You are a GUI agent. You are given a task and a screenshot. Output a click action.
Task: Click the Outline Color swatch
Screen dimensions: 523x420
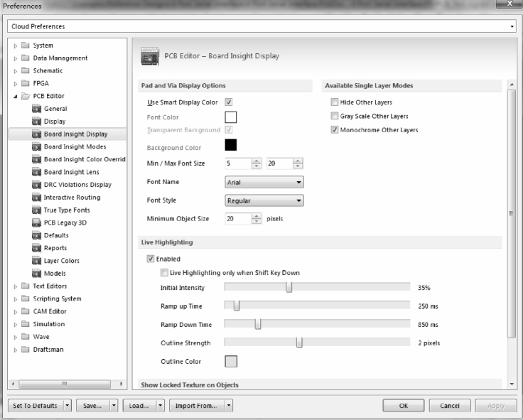[231, 361]
